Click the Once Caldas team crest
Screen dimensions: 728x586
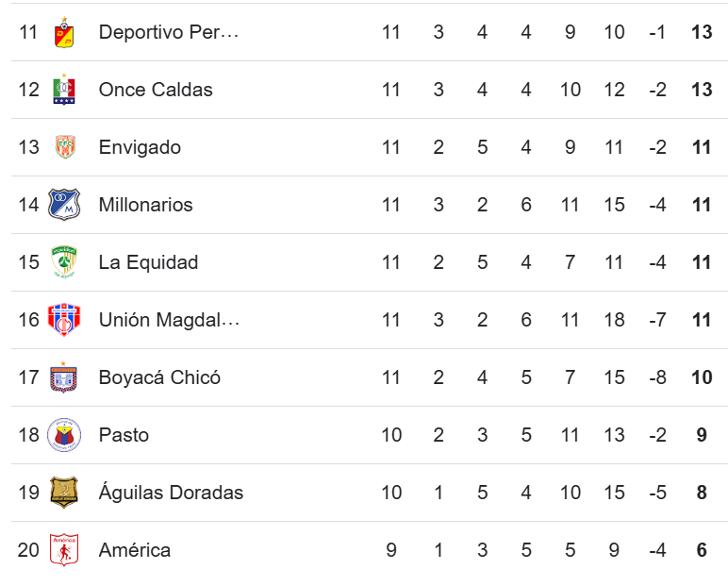coord(64,90)
